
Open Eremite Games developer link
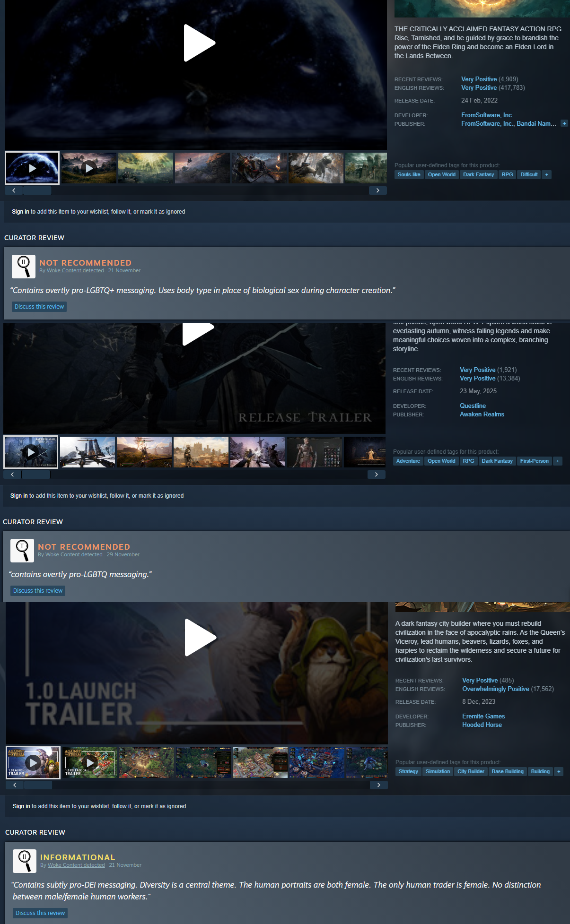point(483,716)
